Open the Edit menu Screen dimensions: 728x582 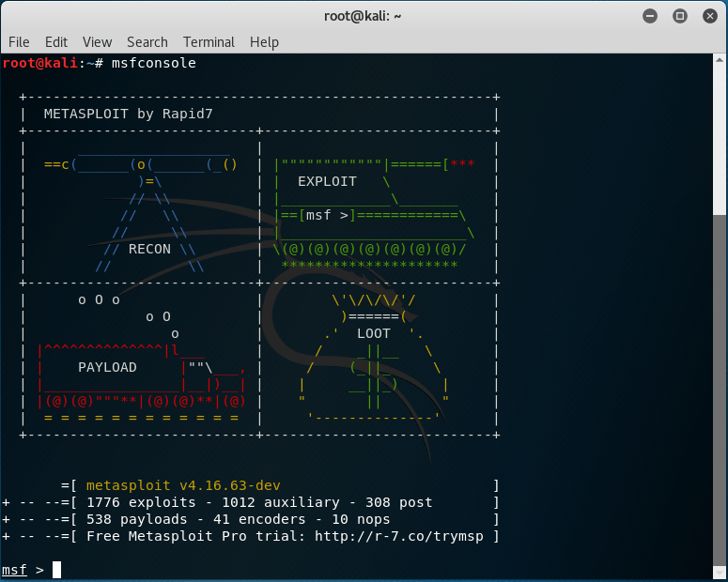point(56,42)
